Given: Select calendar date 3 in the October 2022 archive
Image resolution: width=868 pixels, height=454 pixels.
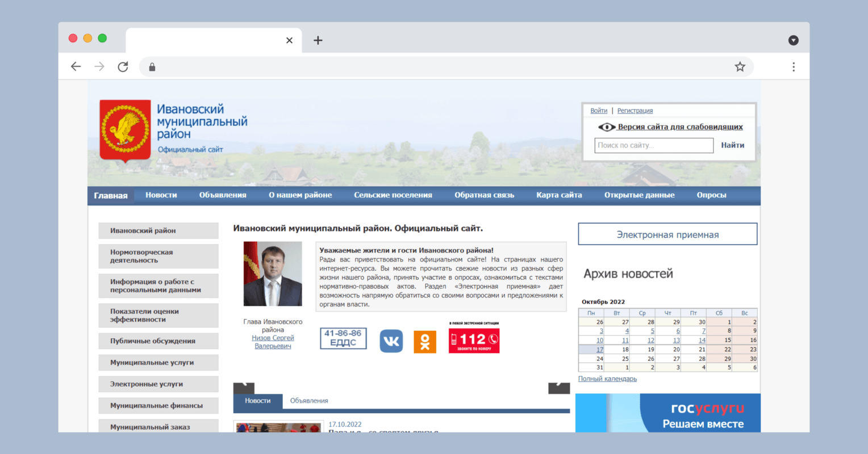Looking at the screenshot, I should (601, 331).
